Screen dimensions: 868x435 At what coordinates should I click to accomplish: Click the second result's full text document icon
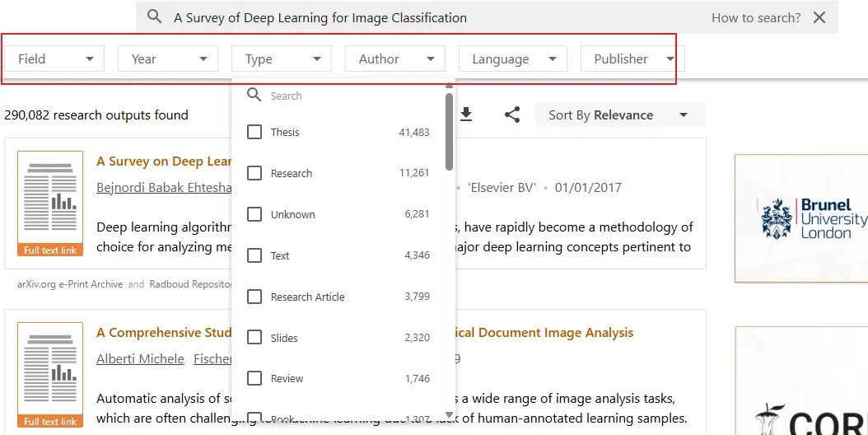coord(50,375)
